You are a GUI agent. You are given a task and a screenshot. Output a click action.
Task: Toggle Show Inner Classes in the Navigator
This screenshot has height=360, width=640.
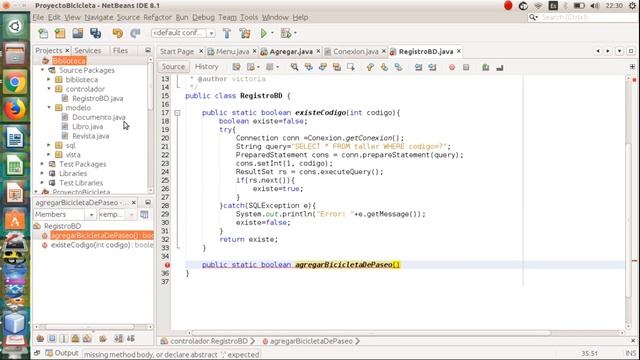click(87, 338)
